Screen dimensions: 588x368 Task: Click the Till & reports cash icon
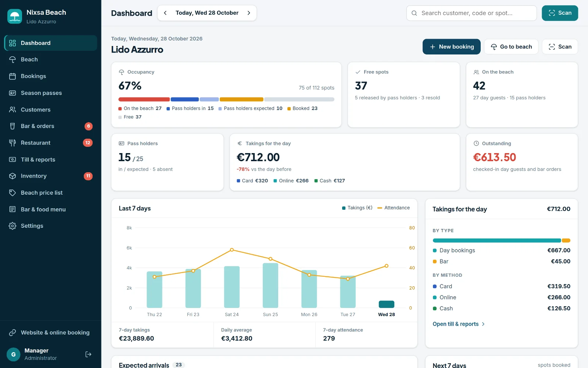click(12, 159)
